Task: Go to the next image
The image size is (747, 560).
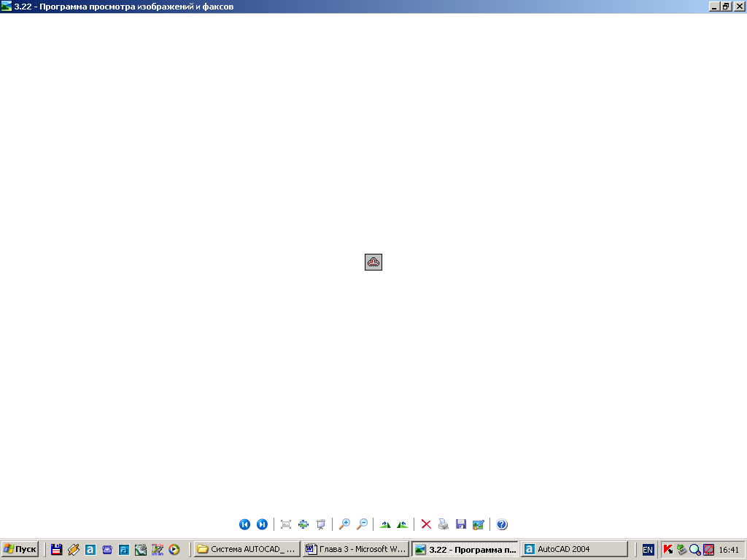Action: (262, 524)
